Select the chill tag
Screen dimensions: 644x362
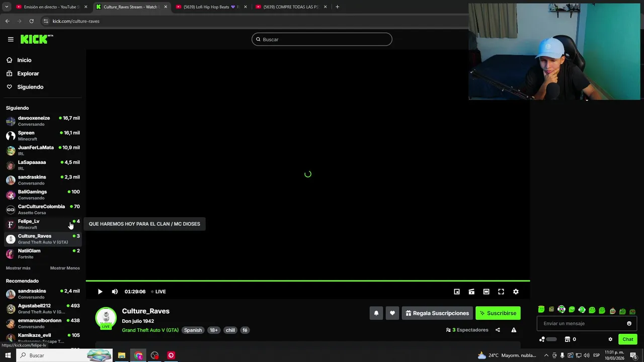(x=230, y=330)
